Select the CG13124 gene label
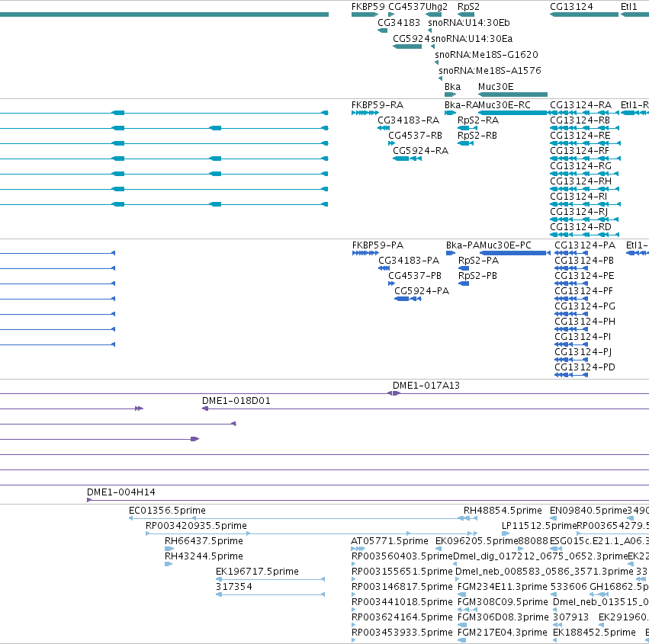Image resolution: width=649 pixels, height=644 pixels. tap(571, 7)
